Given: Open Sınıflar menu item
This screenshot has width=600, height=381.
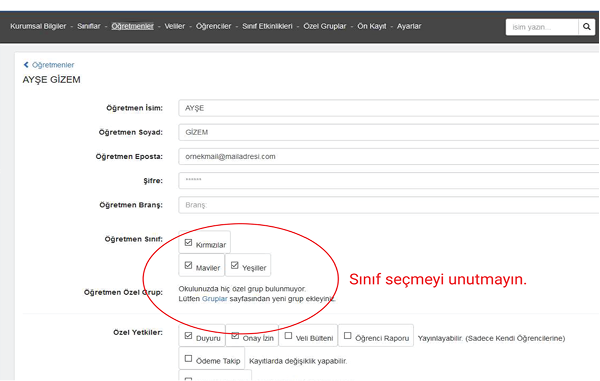Looking at the screenshot, I should [88, 26].
